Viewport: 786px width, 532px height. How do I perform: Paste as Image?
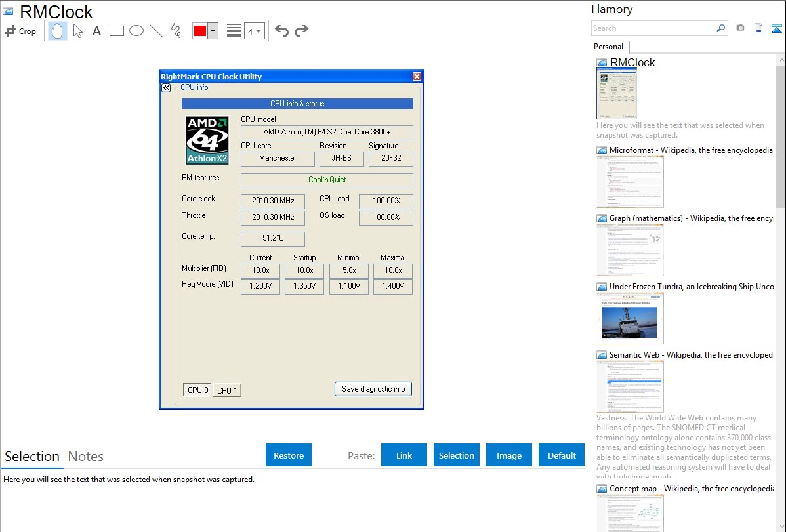[x=509, y=455]
